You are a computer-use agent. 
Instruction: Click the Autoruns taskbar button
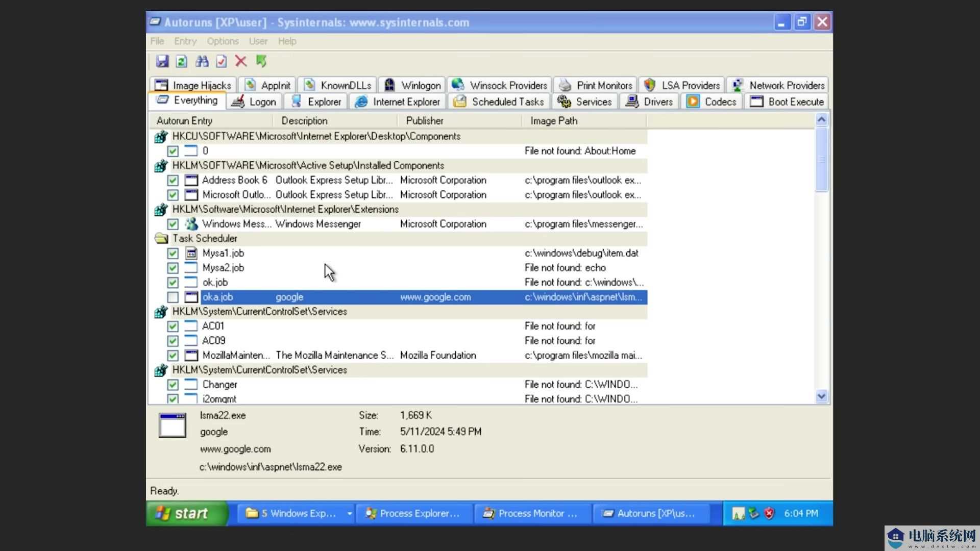tap(651, 513)
